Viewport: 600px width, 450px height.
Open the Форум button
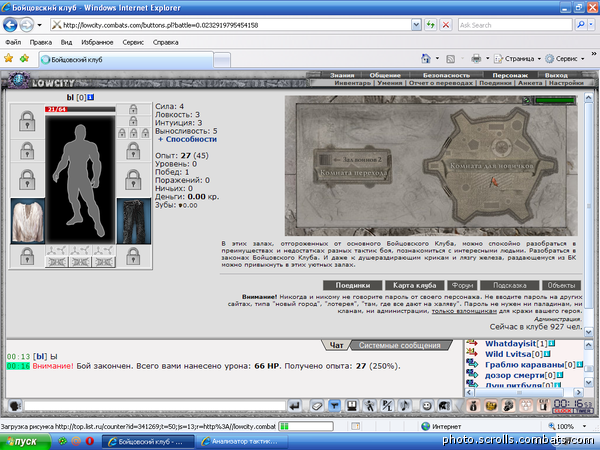coord(462,285)
